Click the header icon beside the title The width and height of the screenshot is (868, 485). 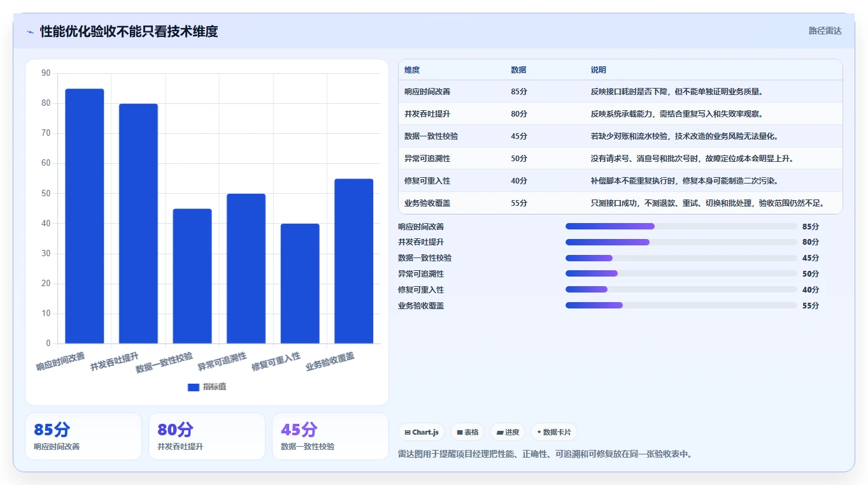pos(30,31)
